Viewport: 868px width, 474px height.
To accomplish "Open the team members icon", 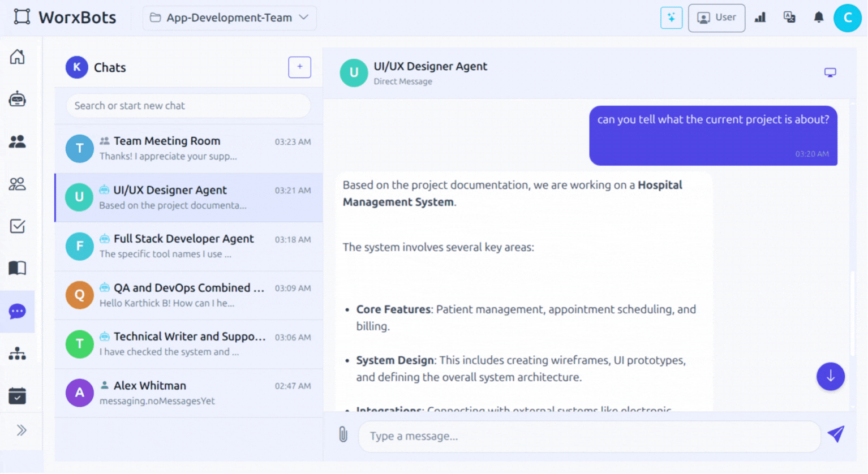I will coord(17,141).
